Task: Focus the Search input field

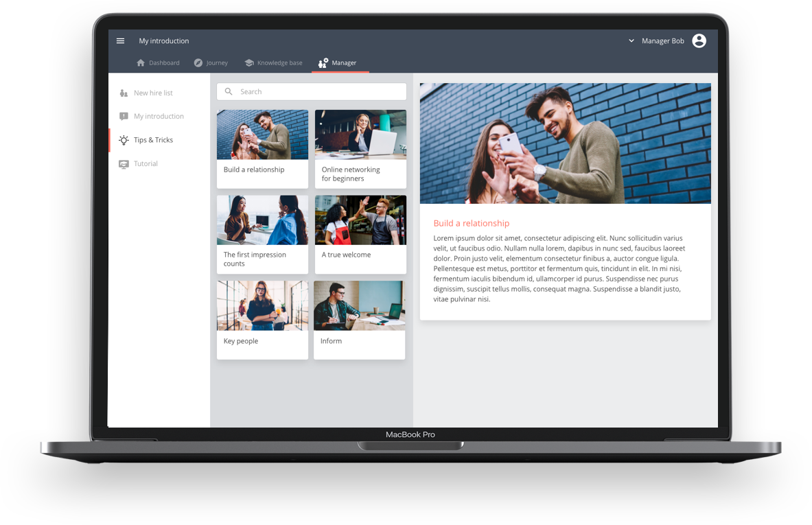Action: 311,92
